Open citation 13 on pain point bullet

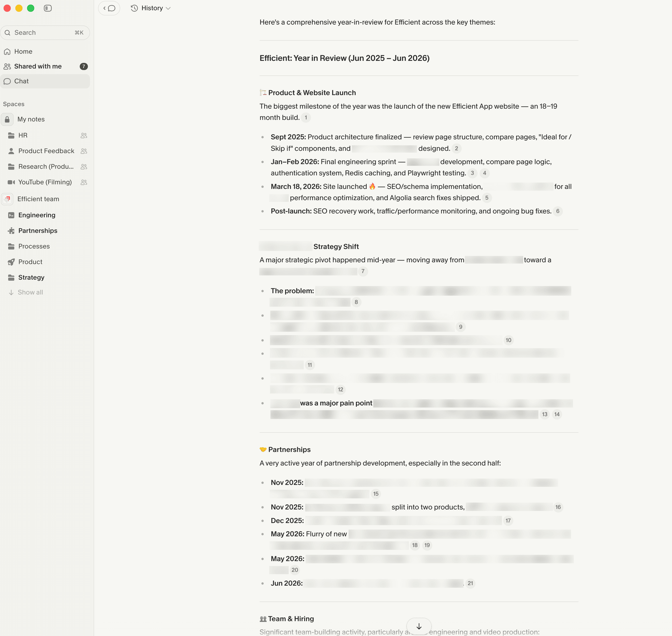[544, 414]
